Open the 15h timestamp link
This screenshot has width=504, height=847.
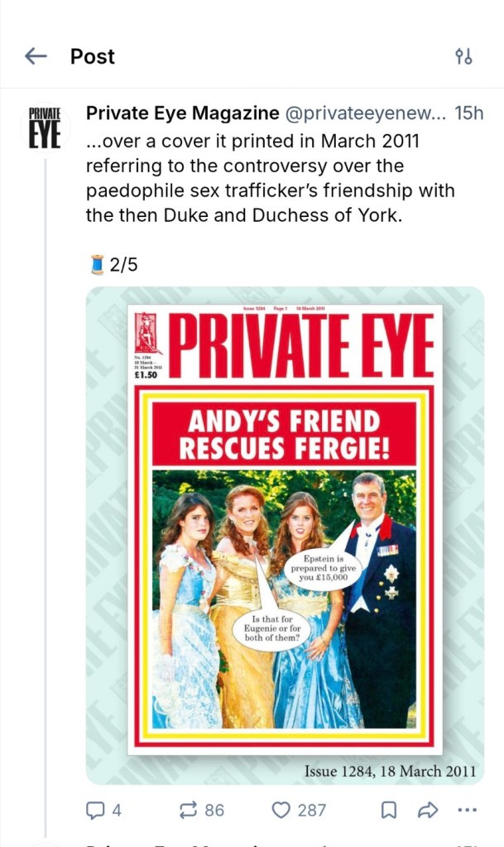coord(469,113)
